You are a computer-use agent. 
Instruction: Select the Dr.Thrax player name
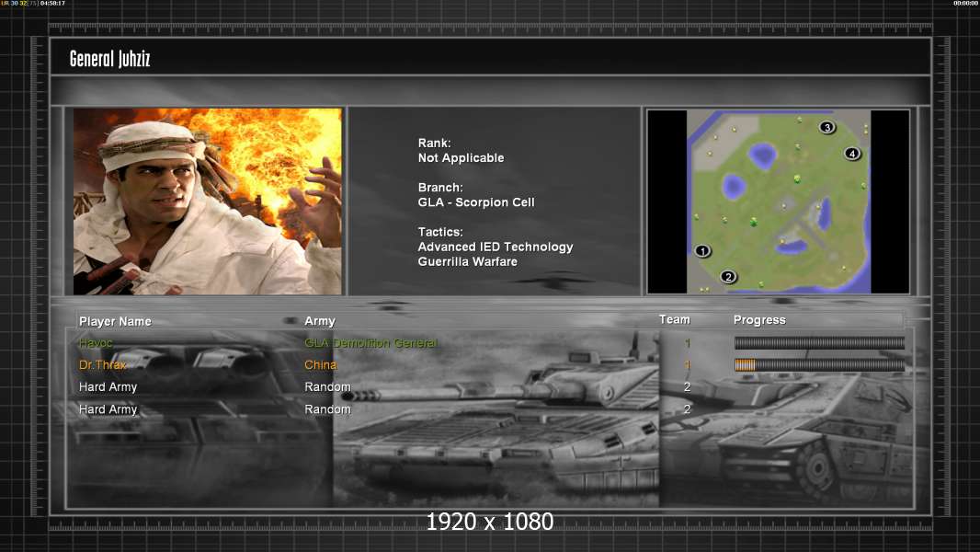[102, 365]
